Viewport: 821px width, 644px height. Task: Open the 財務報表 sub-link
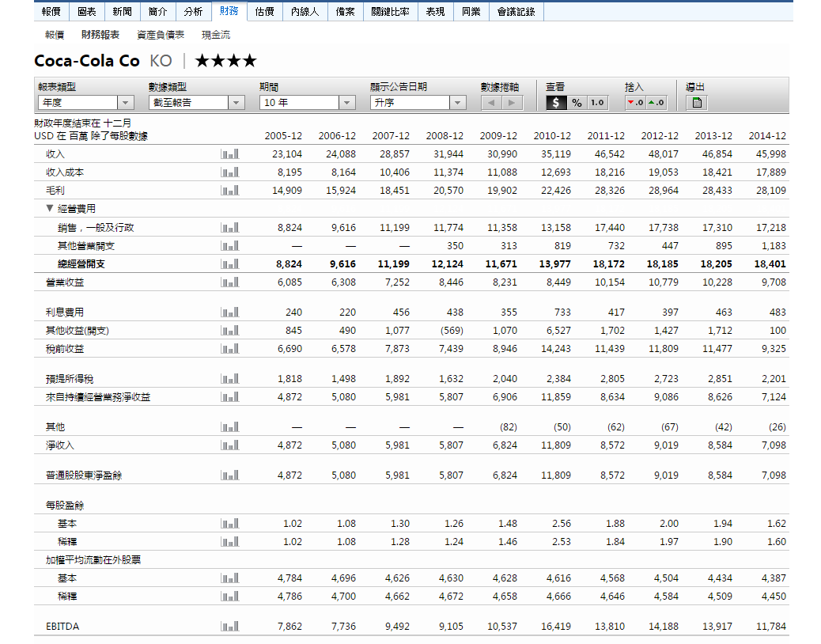pyautogui.click(x=100, y=35)
